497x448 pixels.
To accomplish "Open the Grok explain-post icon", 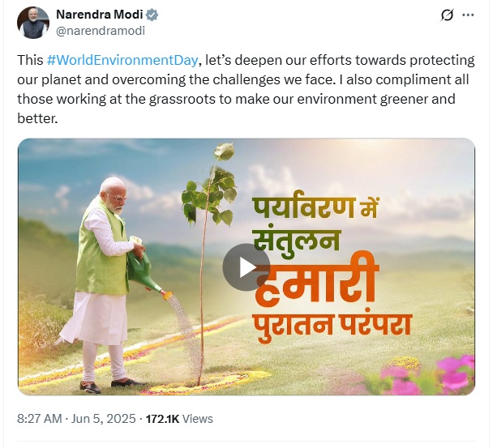I will [446, 15].
